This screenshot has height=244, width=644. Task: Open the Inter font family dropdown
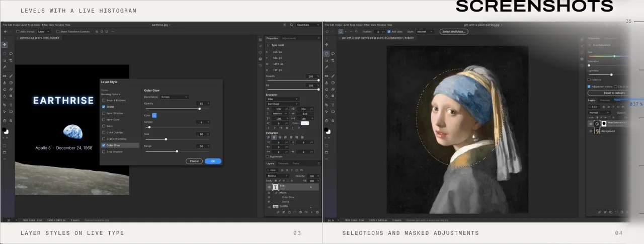(x=283, y=99)
